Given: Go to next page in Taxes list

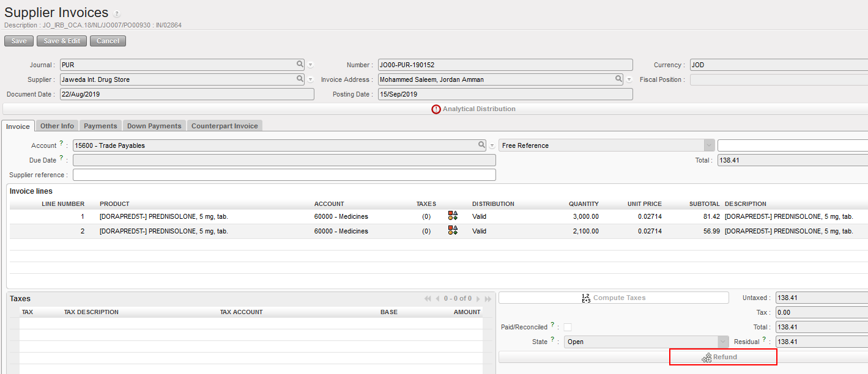Looking at the screenshot, I should [478, 299].
